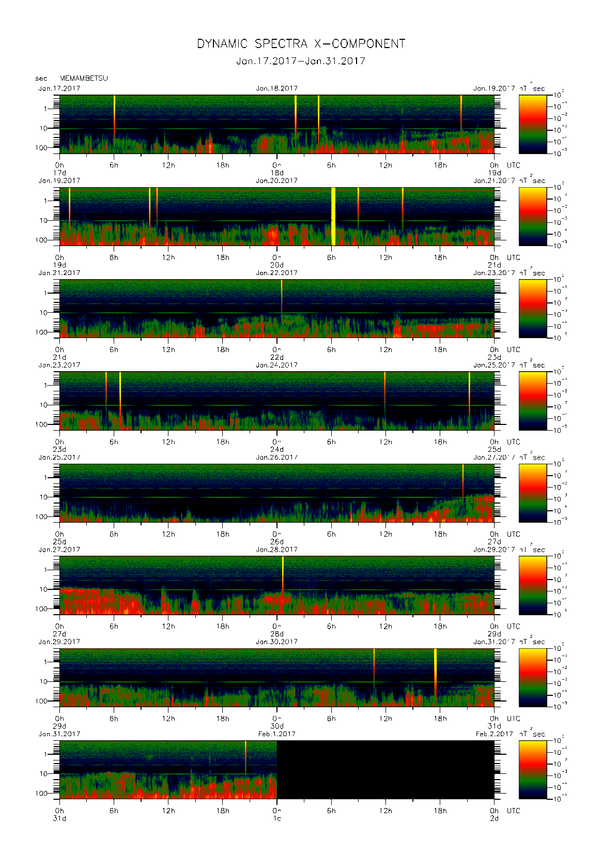Click the Jan.30.2017 date label

pos(277,642)
